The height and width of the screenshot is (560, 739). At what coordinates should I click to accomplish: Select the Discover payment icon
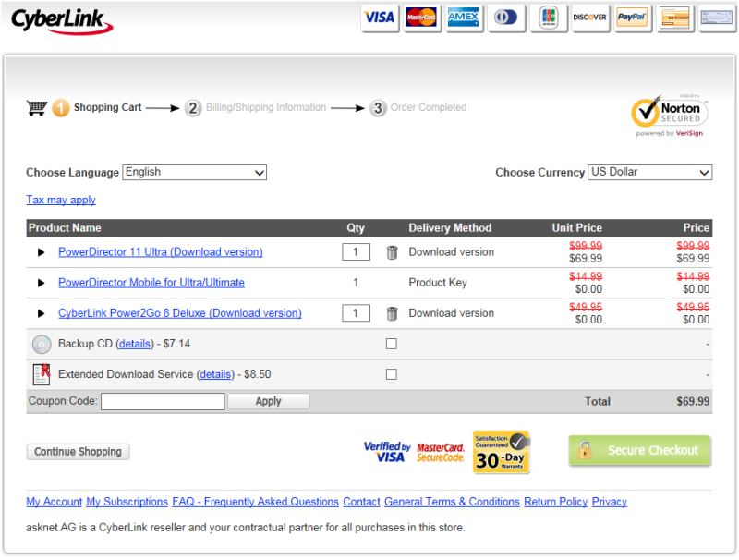click(589, 18)
